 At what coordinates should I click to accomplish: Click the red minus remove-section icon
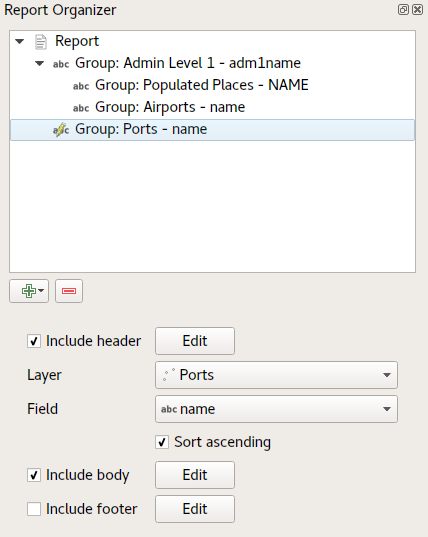click(x=69, y=291)
